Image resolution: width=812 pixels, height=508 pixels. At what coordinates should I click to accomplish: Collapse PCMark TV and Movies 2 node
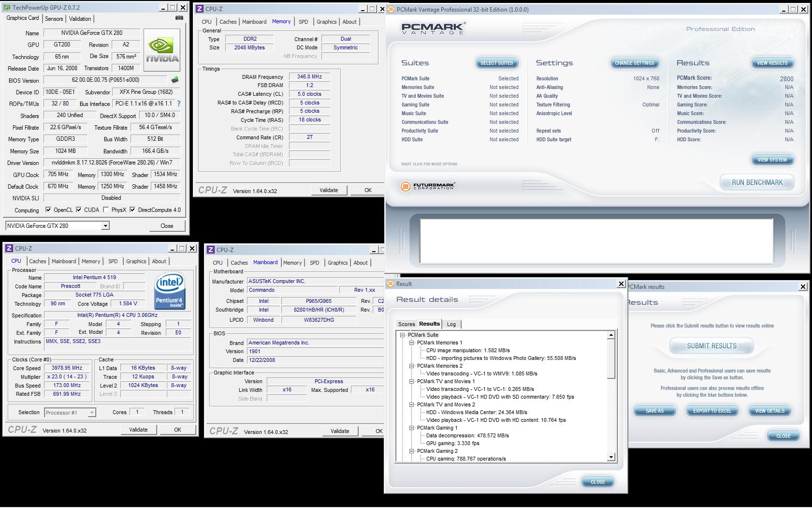(x=412, y=404)
